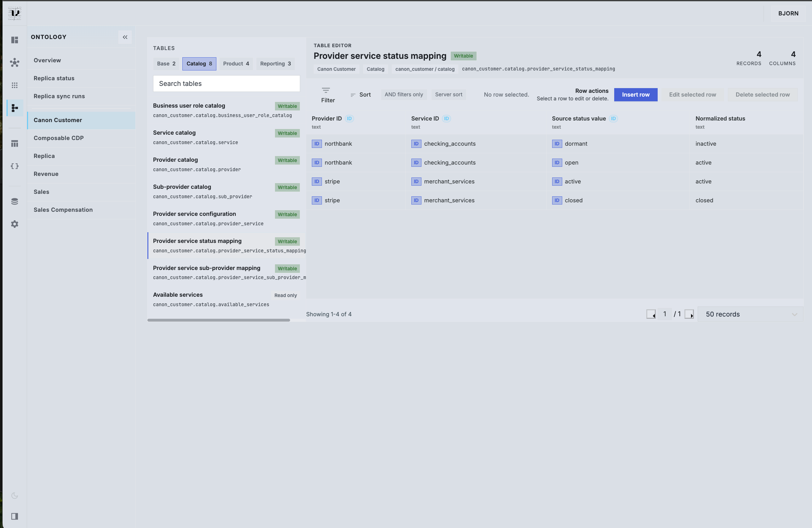812x528 pixels.
Task: Toggle Server sort mode
Action: point(449,94)
